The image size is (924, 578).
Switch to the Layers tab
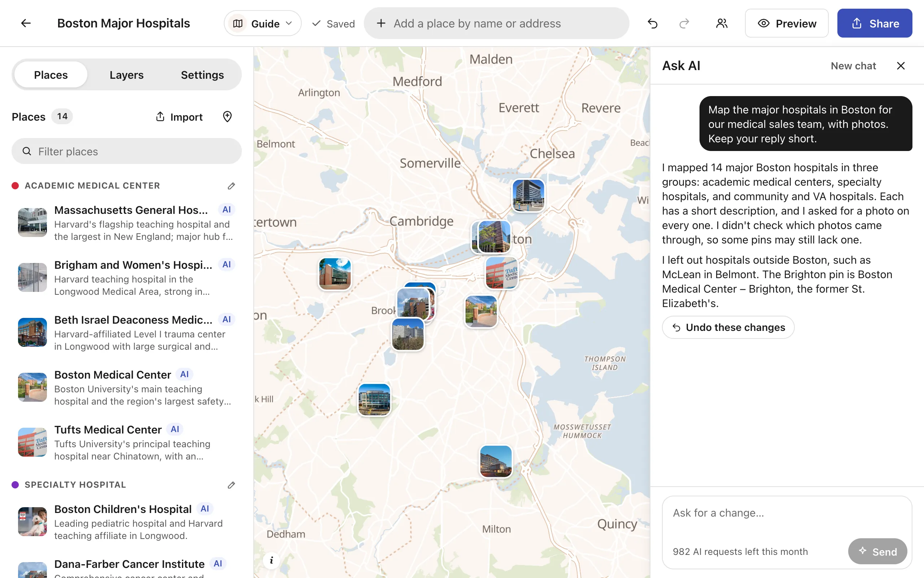click(x=126, y=75)
